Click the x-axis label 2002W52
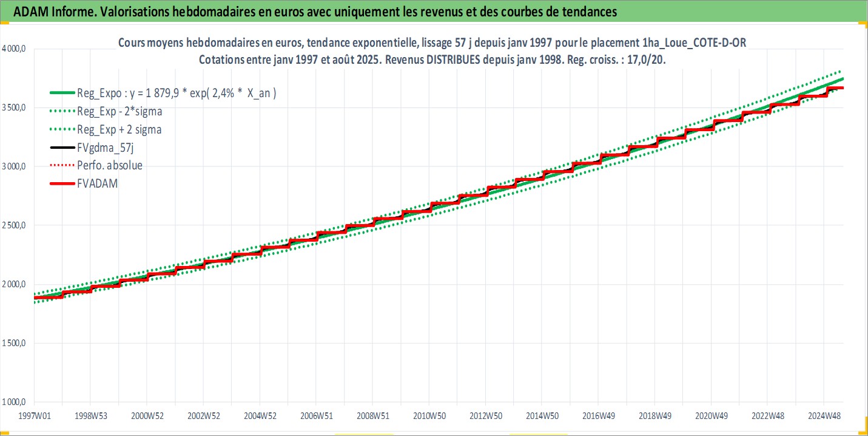The width and height of the screenshot is (868, 436). click(x=203, y=416)
